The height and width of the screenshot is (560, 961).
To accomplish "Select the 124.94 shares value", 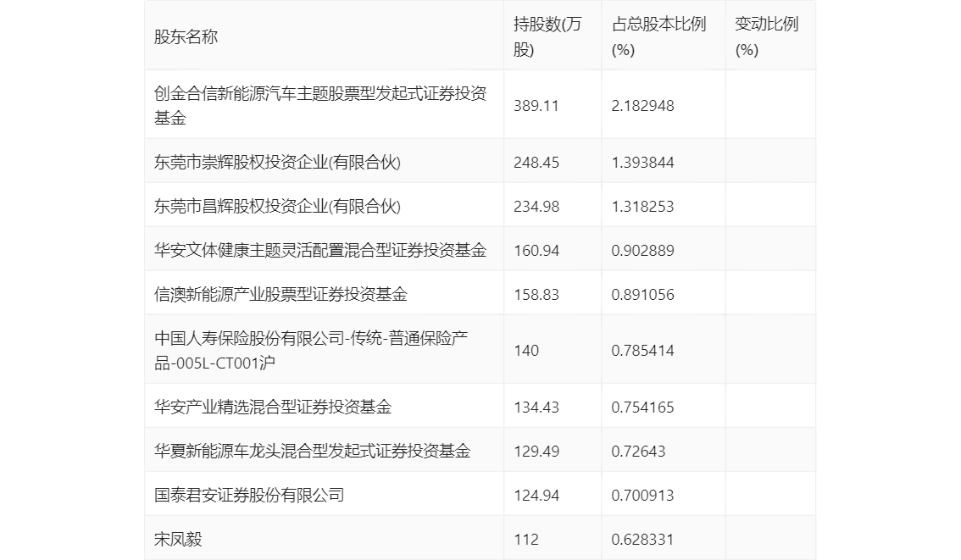I will click(x=536, y=496).
